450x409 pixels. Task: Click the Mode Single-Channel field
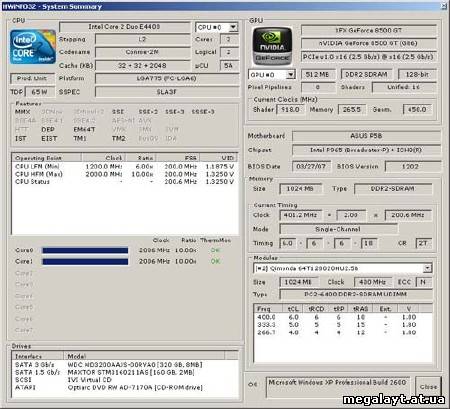(x=338, y=229)
